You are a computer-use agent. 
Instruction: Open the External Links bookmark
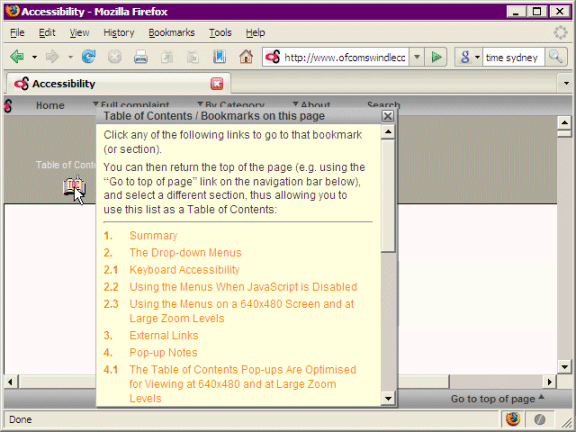click(163, 335)
